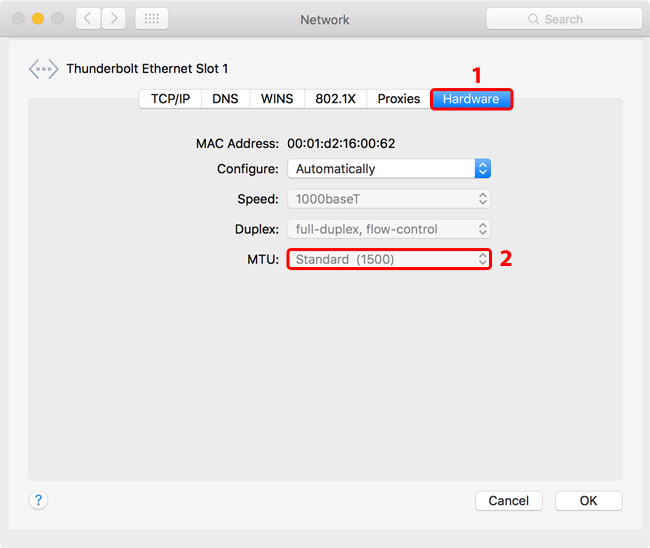Screen dimensions: 650x548
Task: Go to the 802.1X tab
Action: pyautogui.click(x=335, y=99)
